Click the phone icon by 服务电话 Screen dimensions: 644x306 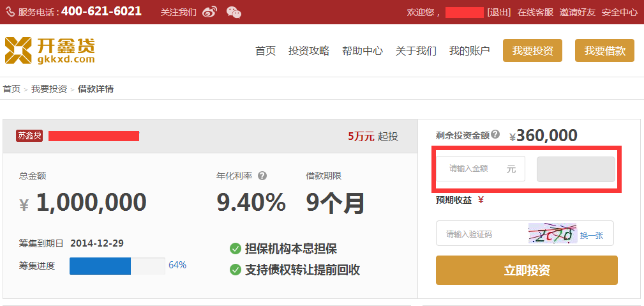(x=10, y=12)
